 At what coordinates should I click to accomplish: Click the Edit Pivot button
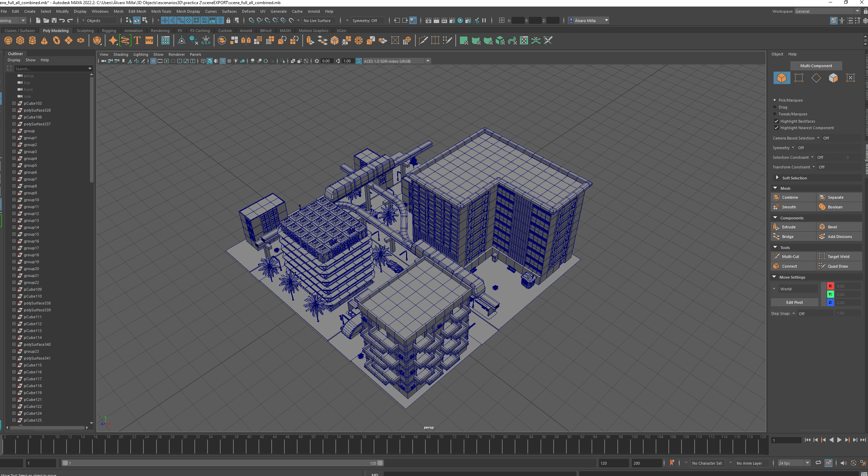pos(794,302)
